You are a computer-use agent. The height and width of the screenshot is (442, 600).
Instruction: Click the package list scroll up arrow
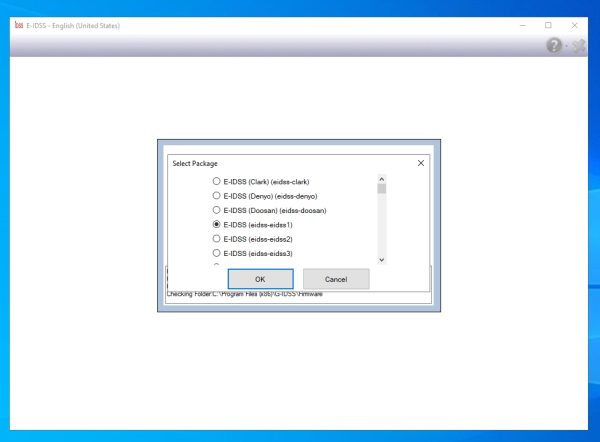pyautogui.click(x=382, y=179)
